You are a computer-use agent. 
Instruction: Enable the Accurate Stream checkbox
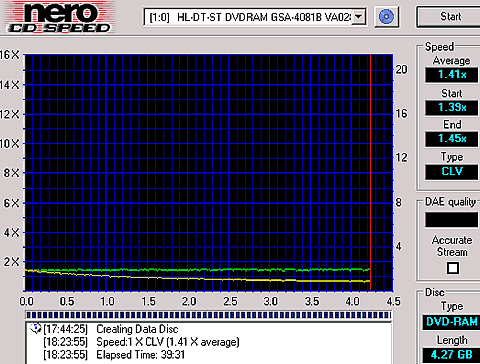click(453, 268)
